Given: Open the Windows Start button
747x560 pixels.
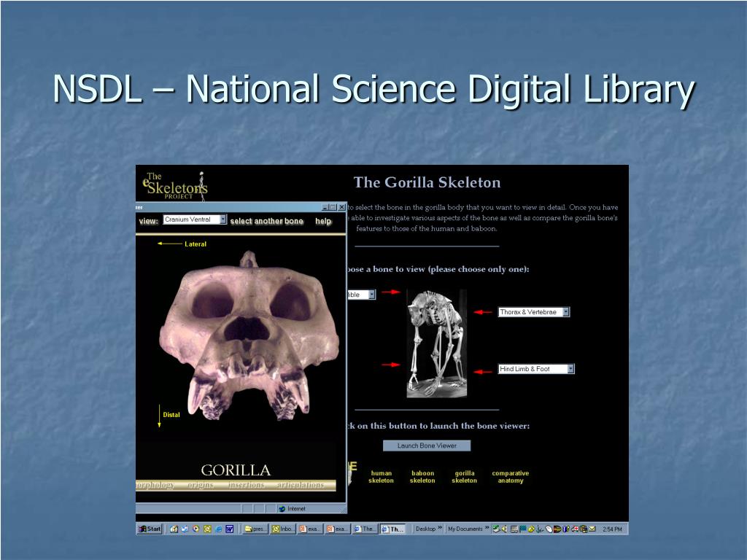Looking at the screenshot, I should (x=150, y=529).
